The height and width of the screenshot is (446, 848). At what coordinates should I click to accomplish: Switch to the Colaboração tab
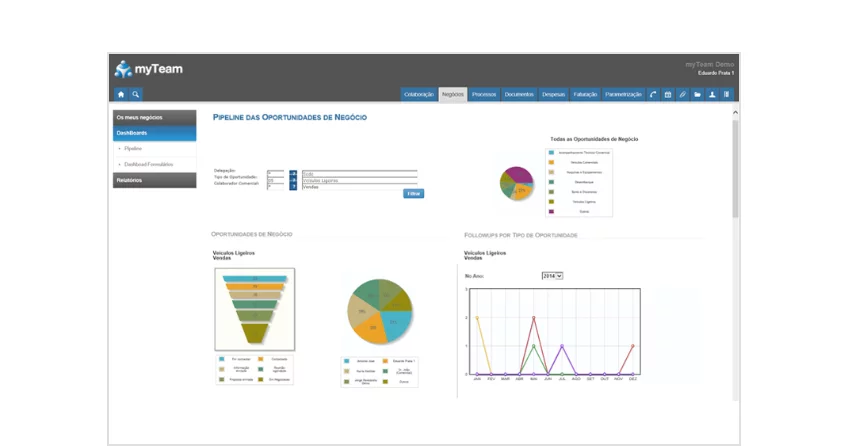(419, 94)
